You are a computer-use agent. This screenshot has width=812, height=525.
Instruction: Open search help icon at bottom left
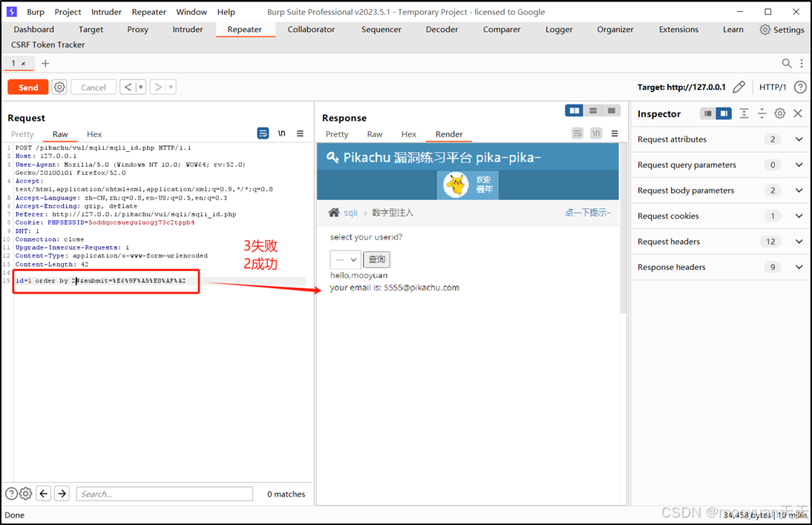(x=11, y=493)
